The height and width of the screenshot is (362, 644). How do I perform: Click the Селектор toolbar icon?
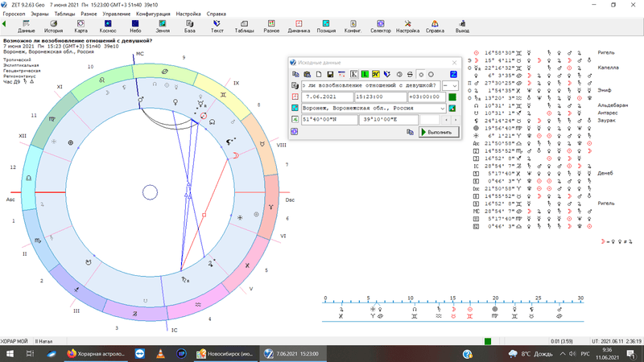(380, 27)
